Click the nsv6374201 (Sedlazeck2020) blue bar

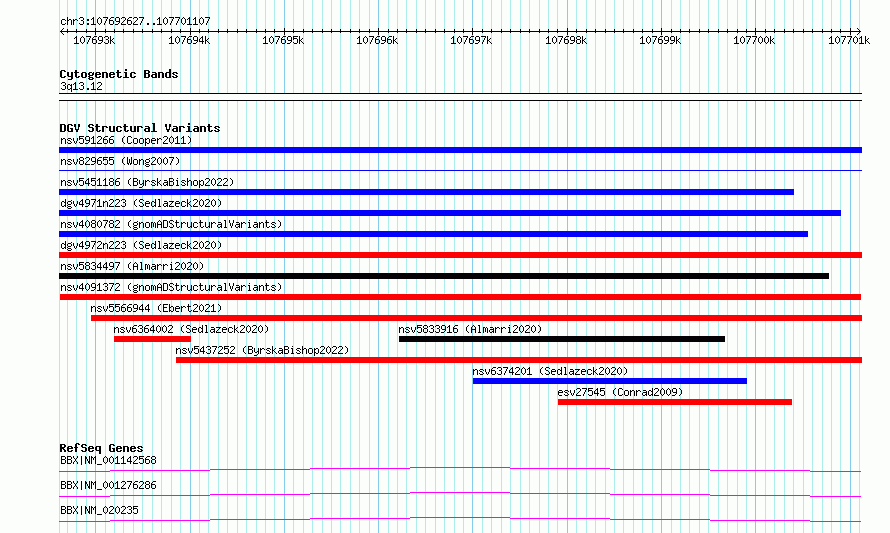coord(610,381)
